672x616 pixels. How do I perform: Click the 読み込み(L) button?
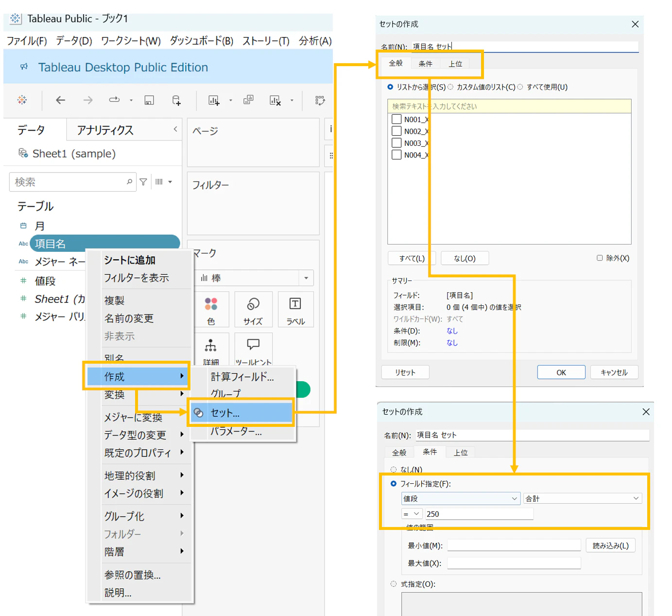click(x=611, y=546)
